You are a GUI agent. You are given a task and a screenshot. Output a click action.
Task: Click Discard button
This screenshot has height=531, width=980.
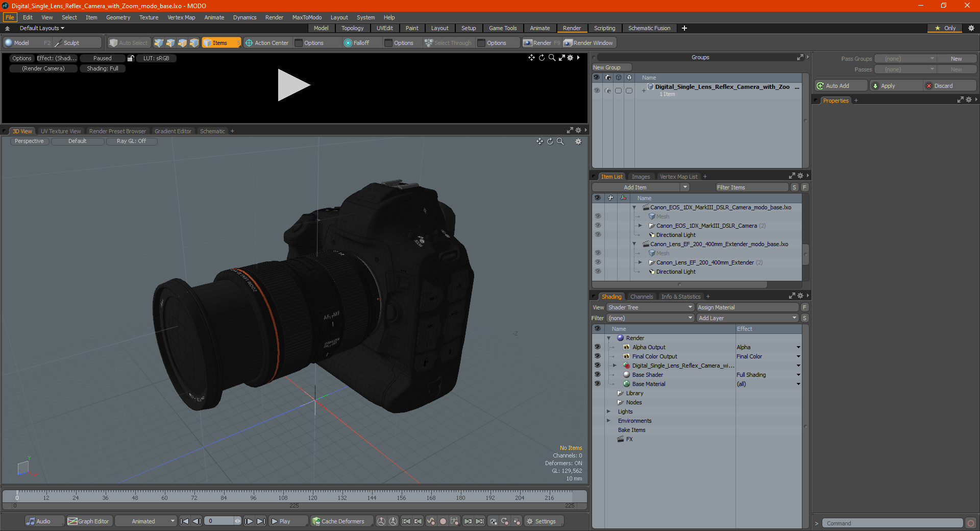click(950, 86)
